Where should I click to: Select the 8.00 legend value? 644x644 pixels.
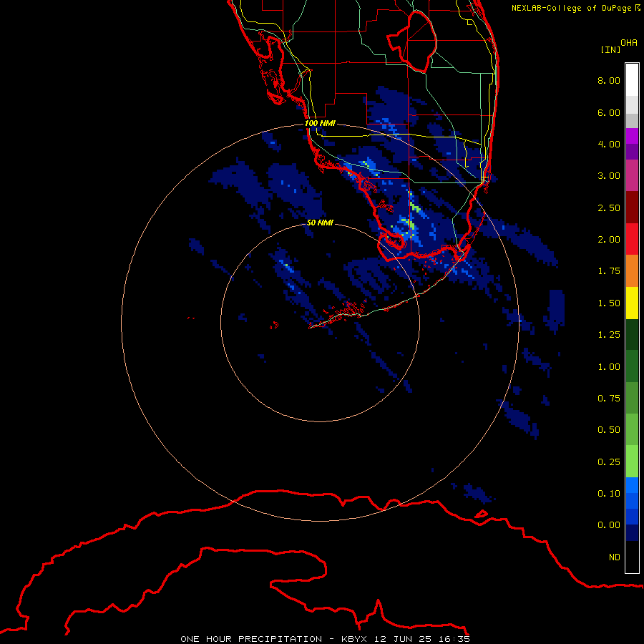(x=609, y=80)
